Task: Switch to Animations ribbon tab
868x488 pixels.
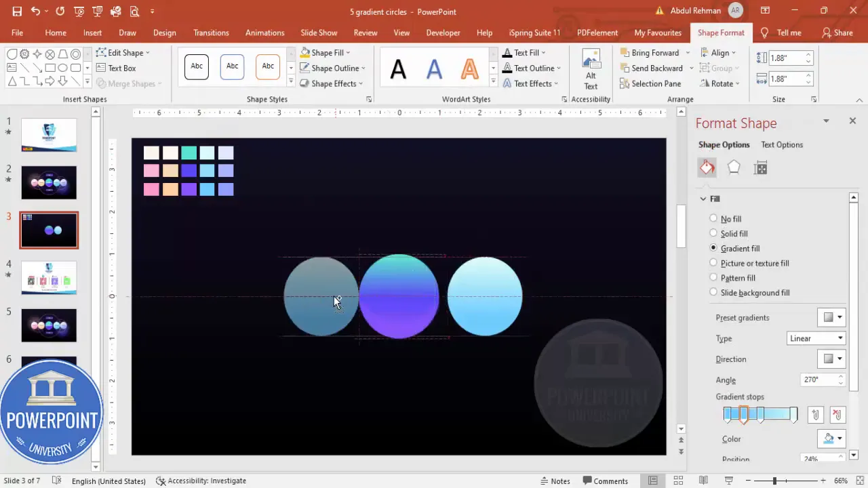Action: tap(264, 33)
